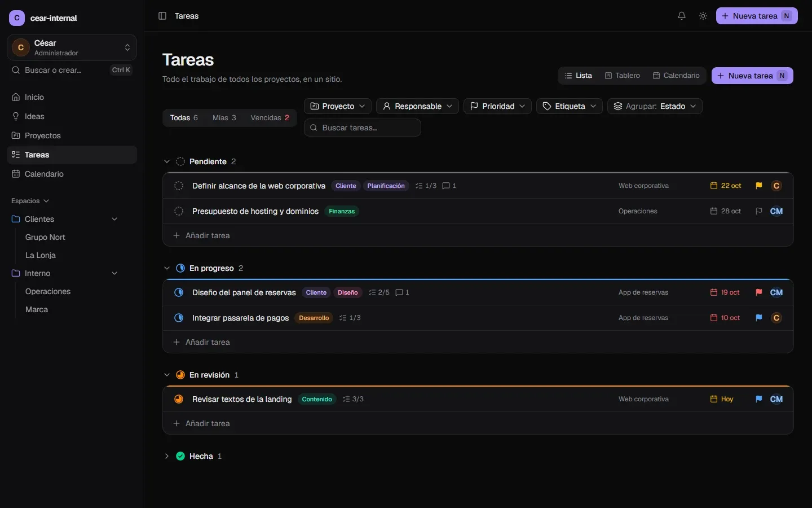Open subtasks 2/5 of Diseño del panel
Screen dimensions: 812x508
379,292
